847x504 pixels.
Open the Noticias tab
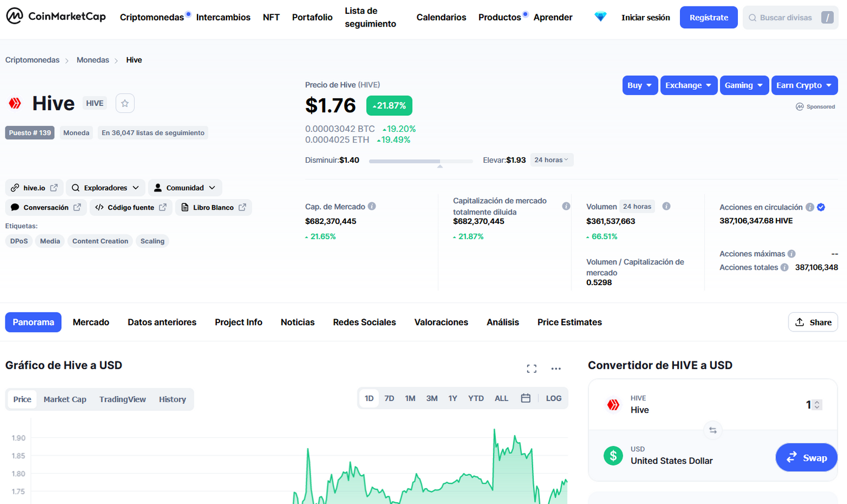[298, 323]
